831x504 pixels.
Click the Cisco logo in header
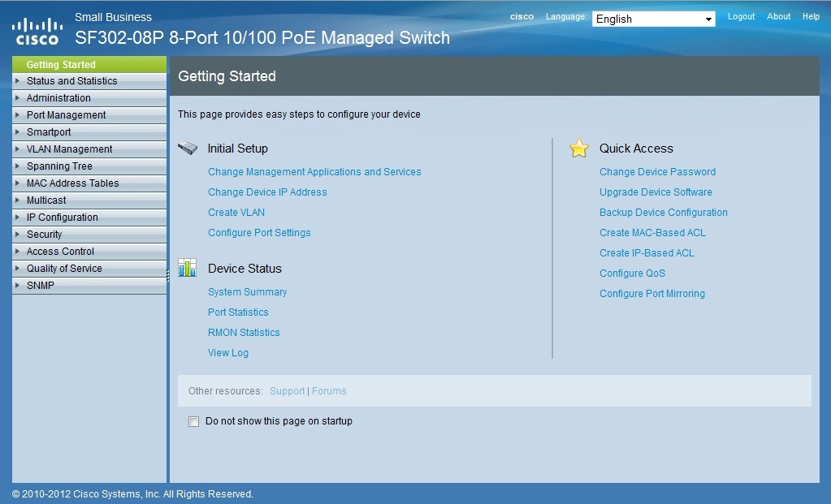[37, 31]
